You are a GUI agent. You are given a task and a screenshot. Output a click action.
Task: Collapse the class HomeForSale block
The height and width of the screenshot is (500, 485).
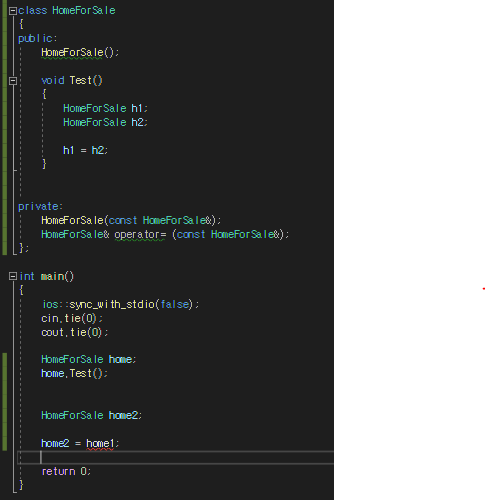coord(13,11)
